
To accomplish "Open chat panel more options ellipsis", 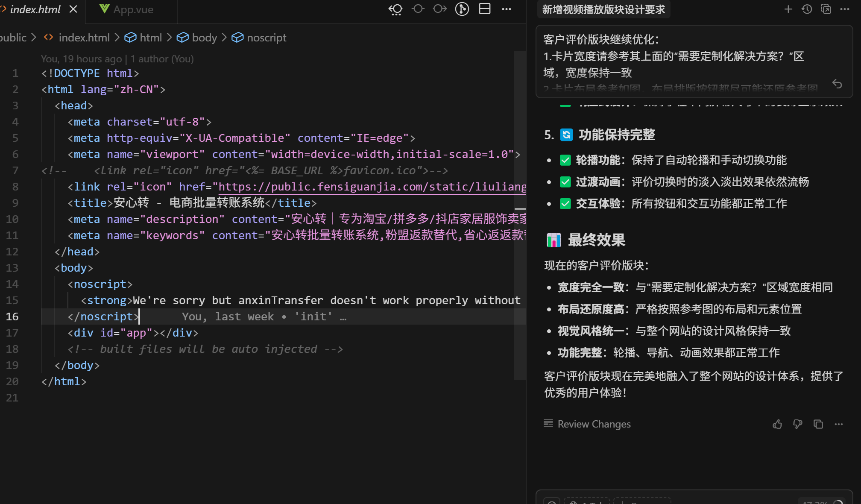I will tap(845, 9).
